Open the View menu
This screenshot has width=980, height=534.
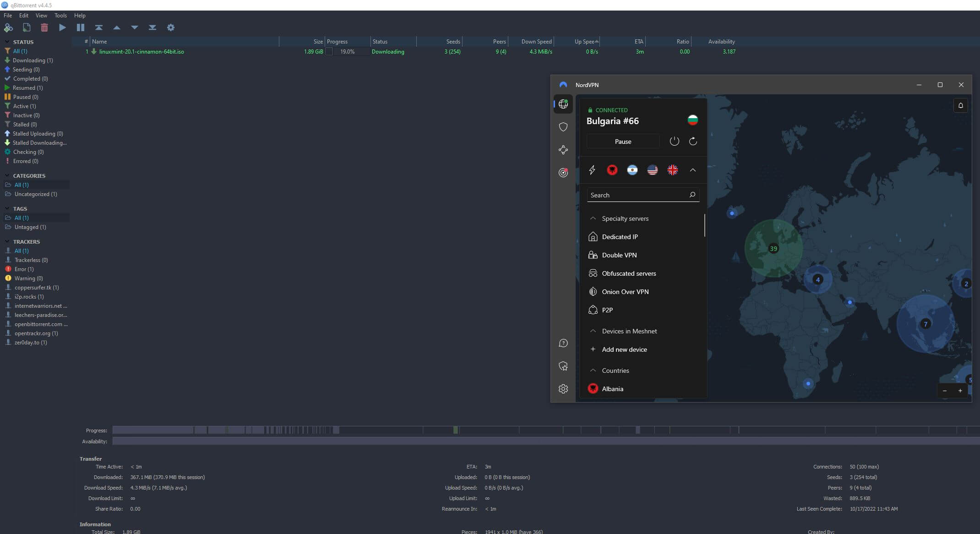41,16
